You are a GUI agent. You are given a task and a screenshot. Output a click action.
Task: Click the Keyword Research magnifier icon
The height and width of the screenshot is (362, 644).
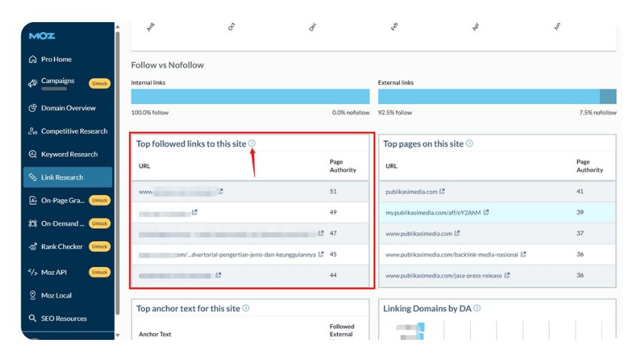pos(33,155)
